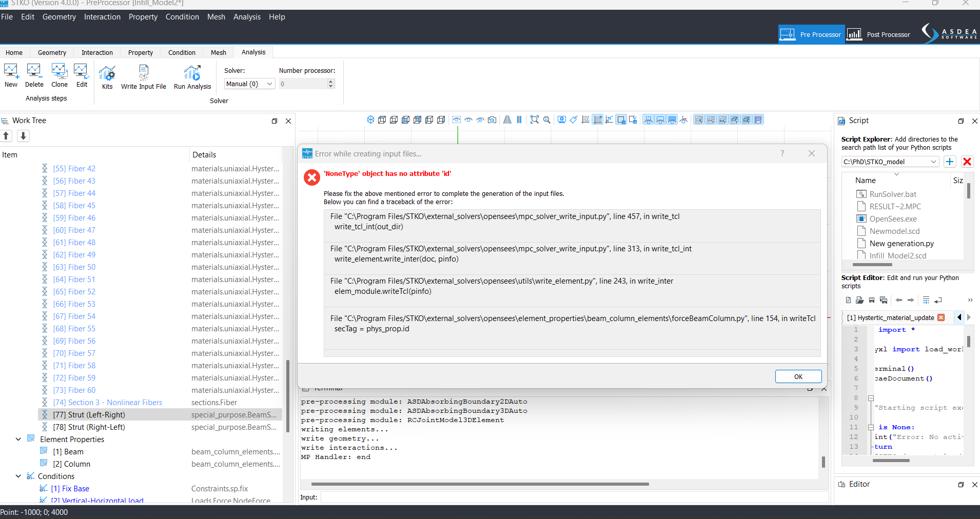The height and width of the screenshot is (519, 980).
Task: Click the new script file icon
Action: (848, 300)
